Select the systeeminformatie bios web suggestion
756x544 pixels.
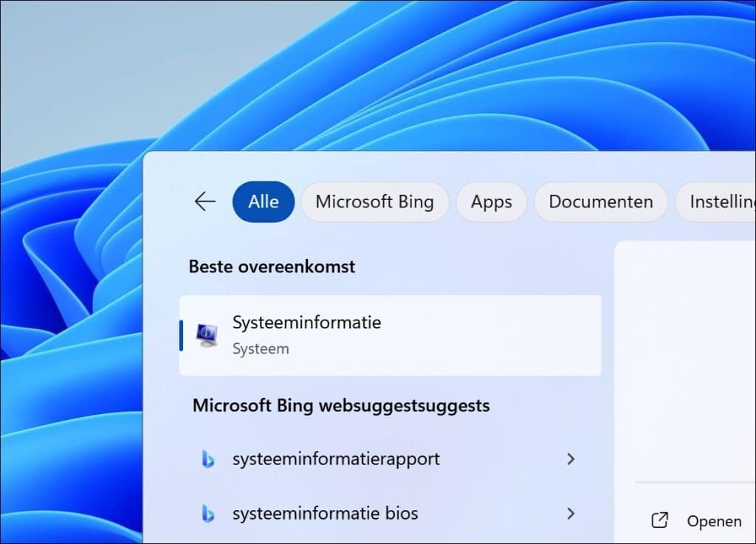coord(390,514)
